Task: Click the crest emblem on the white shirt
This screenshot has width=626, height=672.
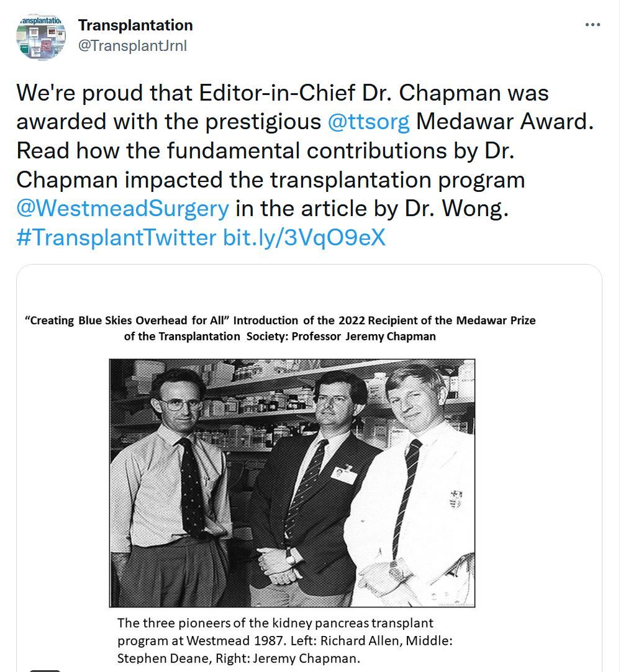Action: (x=455, y=499)
